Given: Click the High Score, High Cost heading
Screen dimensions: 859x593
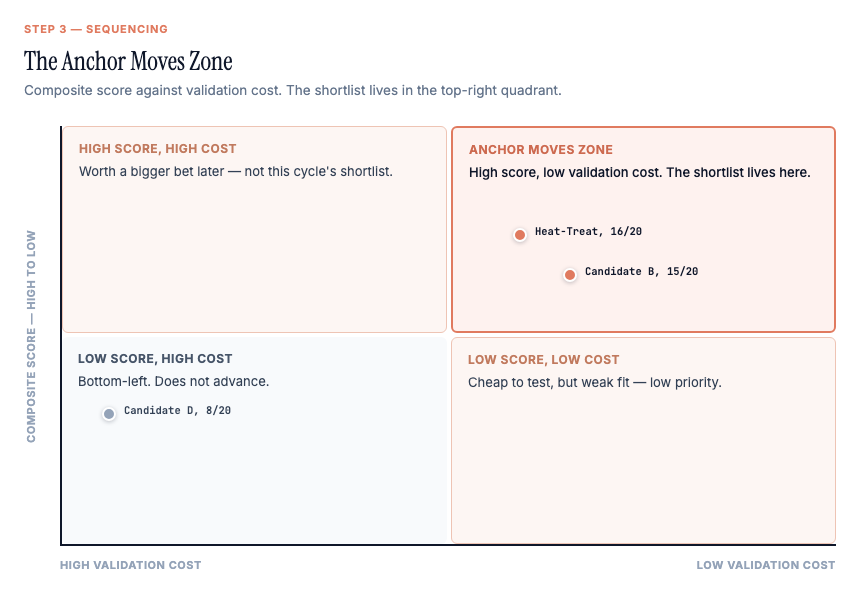Looking at the screenshot, I should [x=158, y=149].
